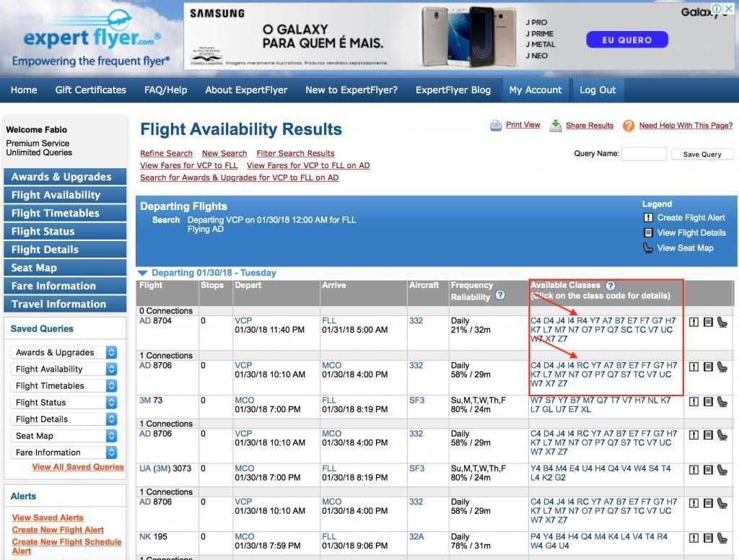Click the NK 195 flight number link
This screenshot has width=739, height=560.
(x=153, y=536)
